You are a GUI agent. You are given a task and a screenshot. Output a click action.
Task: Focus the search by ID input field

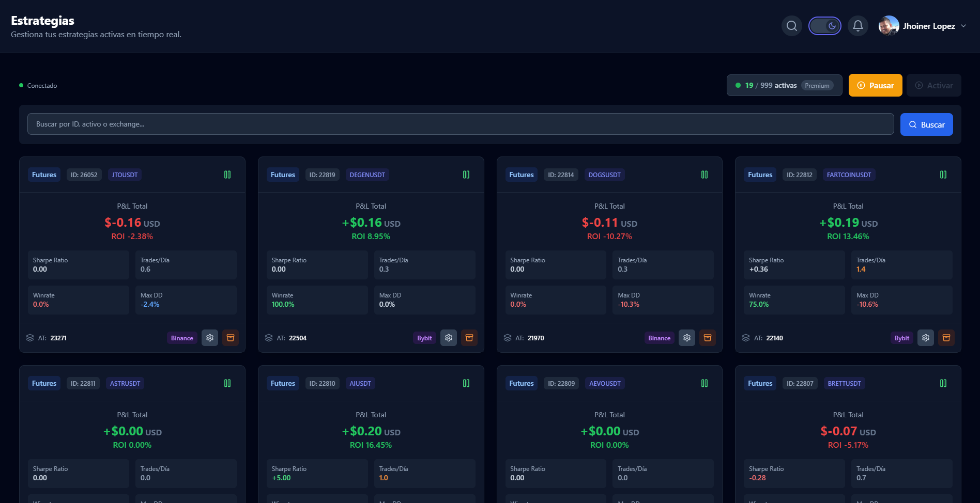pyautogui.click(x=460, y=124)
